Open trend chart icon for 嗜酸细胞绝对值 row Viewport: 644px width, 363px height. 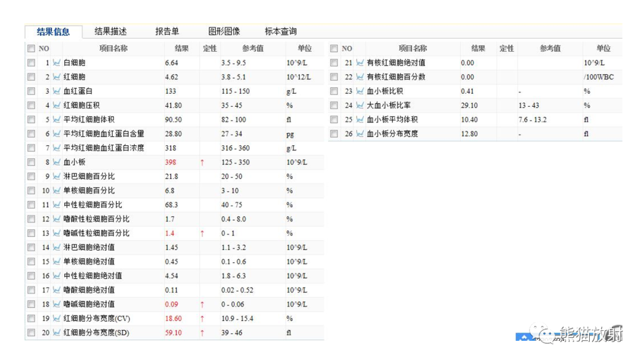[x=57, y=290]
